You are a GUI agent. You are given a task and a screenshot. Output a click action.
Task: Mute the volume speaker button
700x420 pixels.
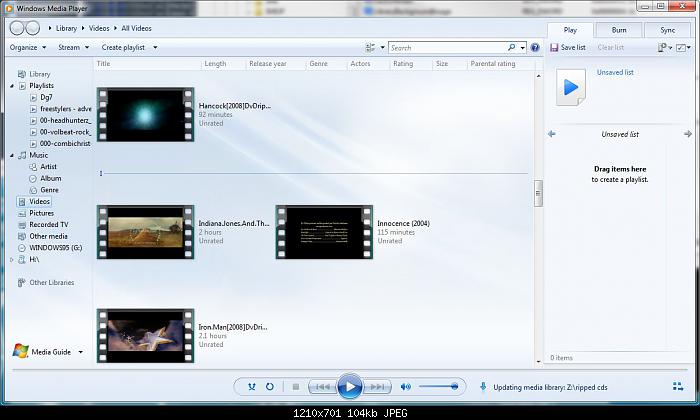click(x=405, y=387)
